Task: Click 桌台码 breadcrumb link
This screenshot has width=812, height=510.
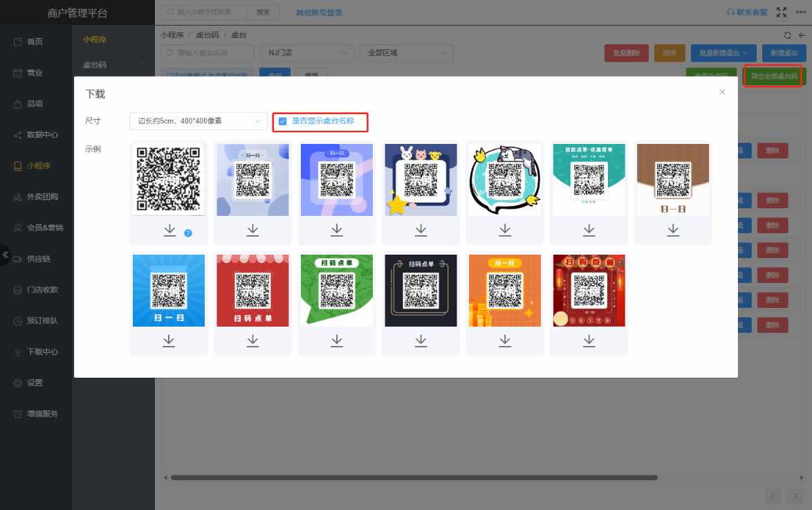Action: click(207, 35)
